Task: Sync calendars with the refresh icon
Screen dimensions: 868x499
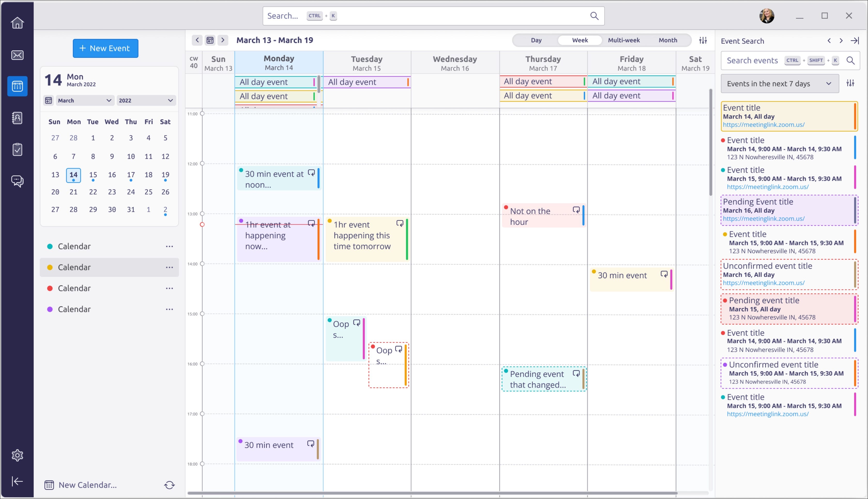Action: tap(170, 485)
